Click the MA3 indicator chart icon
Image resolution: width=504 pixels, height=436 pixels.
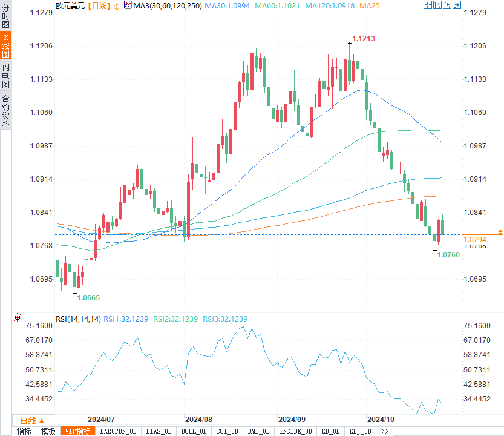coord(127,5)
